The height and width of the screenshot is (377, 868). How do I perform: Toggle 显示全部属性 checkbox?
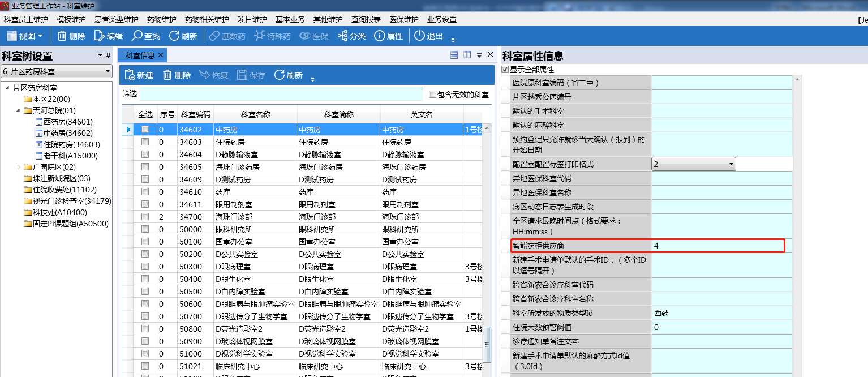point(505,70)
